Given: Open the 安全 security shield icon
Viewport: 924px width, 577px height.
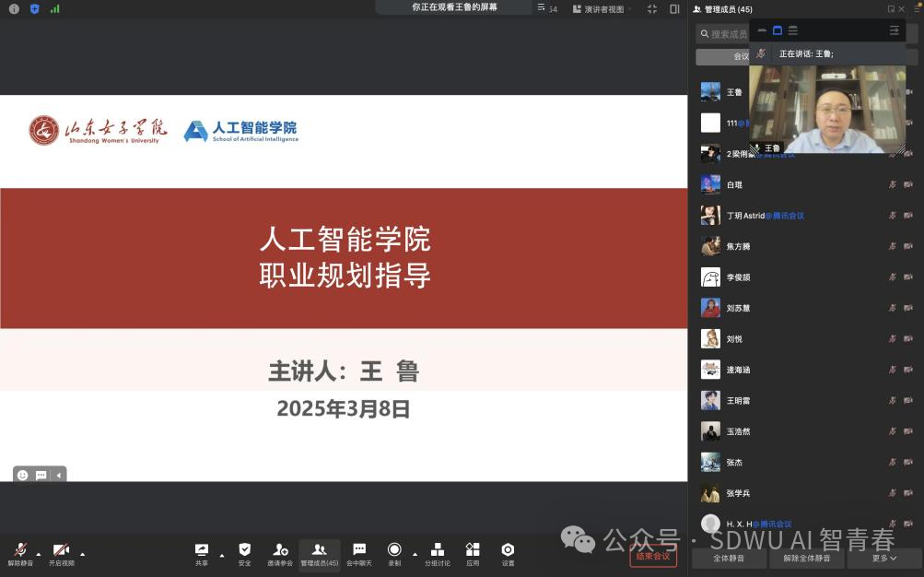Looking at the screenshot, I should [244, 550].
